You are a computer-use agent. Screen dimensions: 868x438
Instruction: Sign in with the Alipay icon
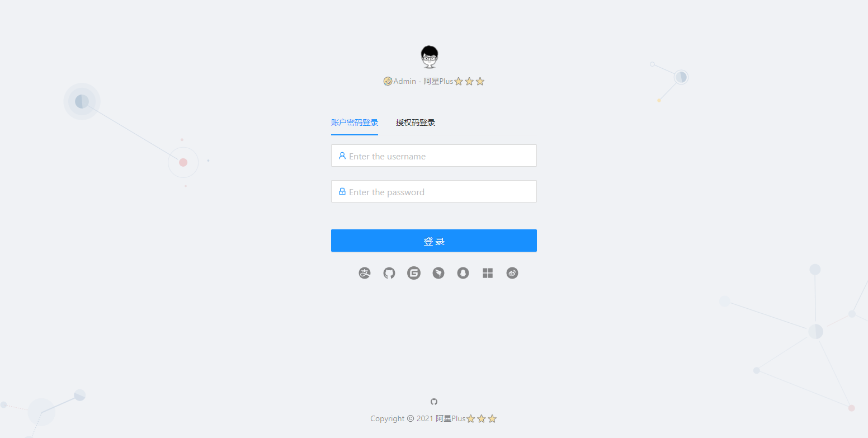365,273
